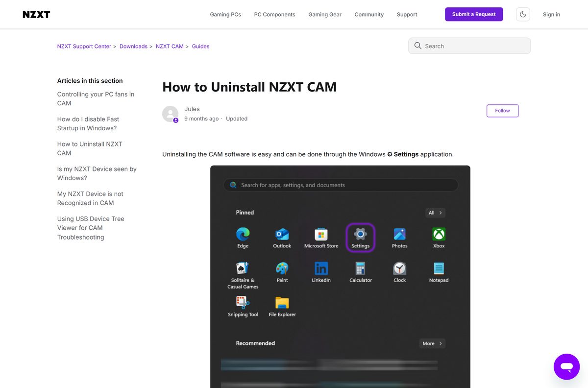The height and width of the screenshot is (388, 588).
Task: Follow this article
Action: click(x=502, y=111)
